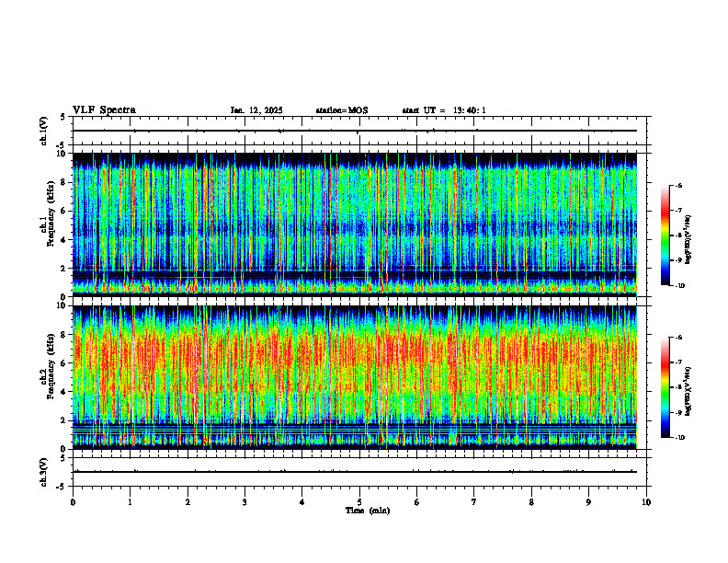Click the ch.3 voltage waveform trace
The image size is (728, 563).
pyautogui.click(x=355, y=472)
